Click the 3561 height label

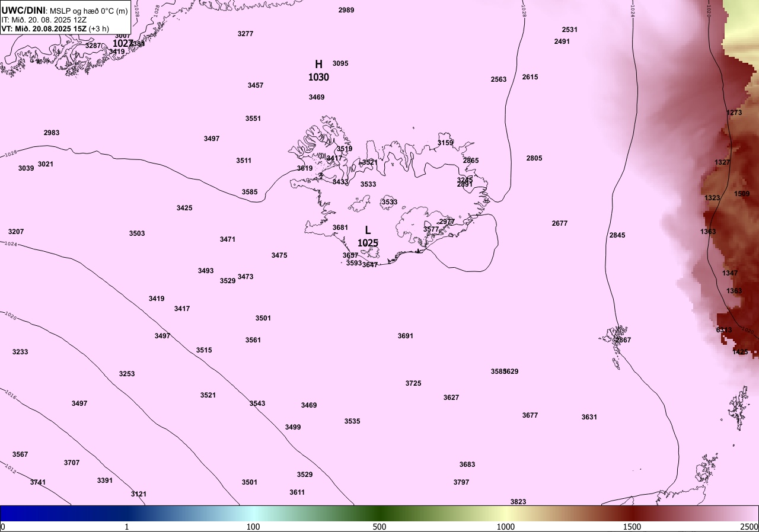point(253,340)
